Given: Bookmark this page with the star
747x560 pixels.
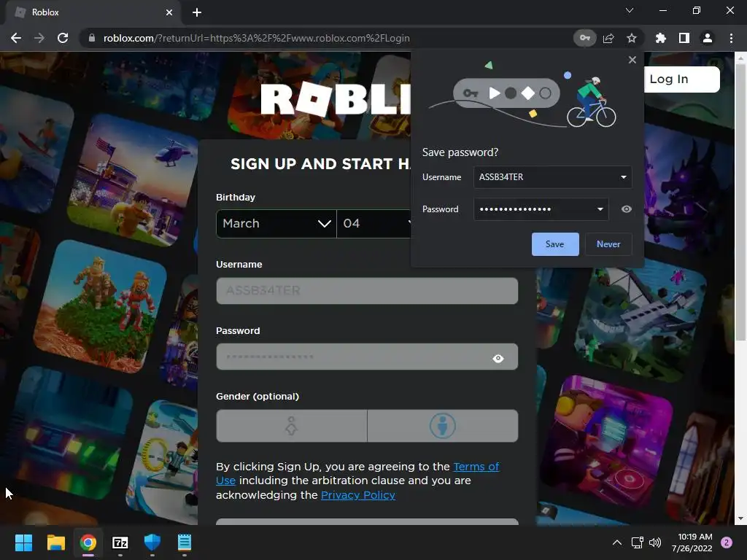Looking at the screenshot, I should click(x=631, y=38).
